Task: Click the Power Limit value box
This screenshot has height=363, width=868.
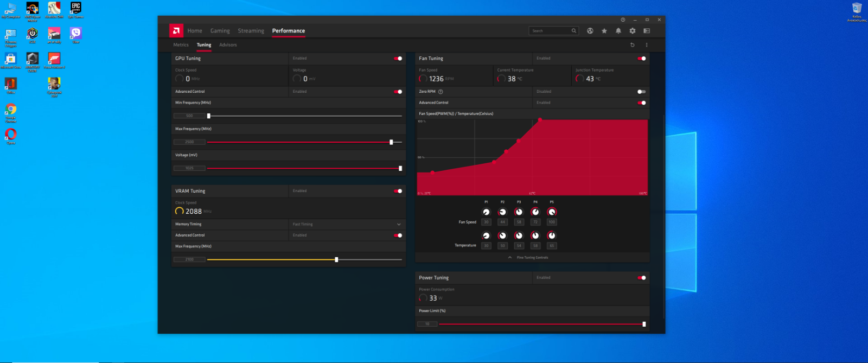Action: pyautogui.click(x=427, y=324)
